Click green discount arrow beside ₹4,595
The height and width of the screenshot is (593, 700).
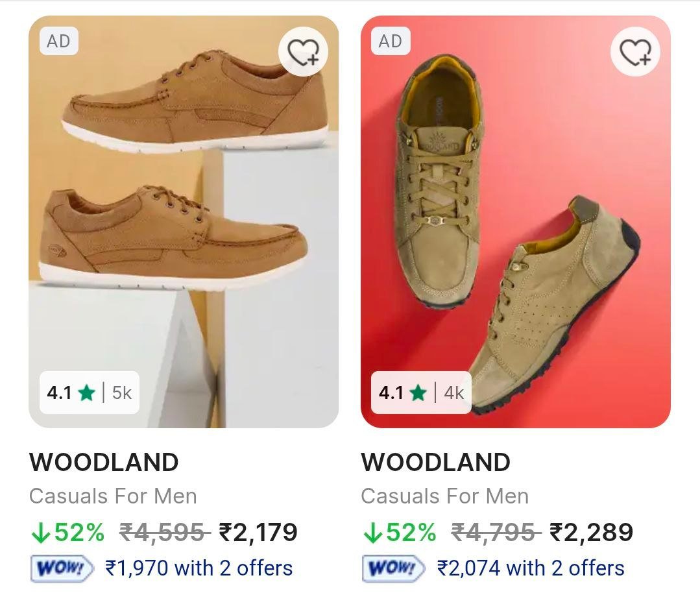point(40,533)
